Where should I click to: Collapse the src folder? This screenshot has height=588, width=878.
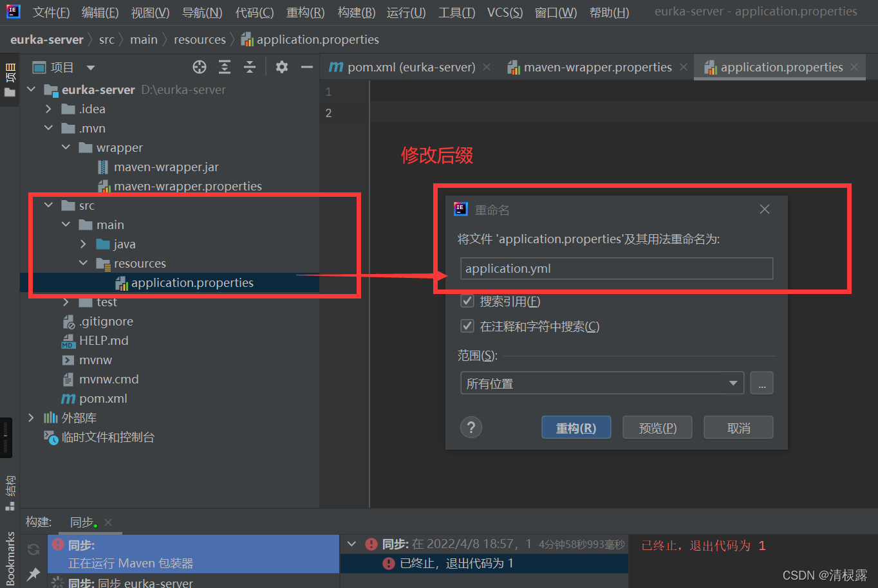click(48, 205)
